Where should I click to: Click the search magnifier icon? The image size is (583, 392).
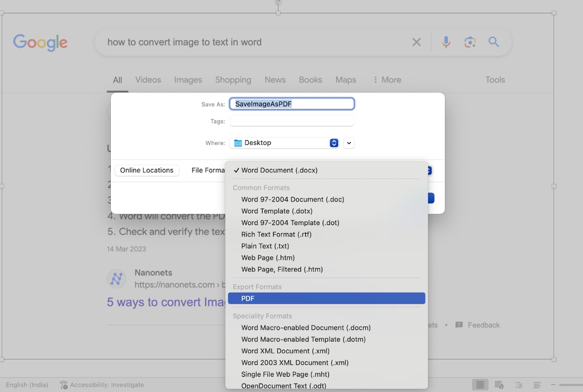click(493, 42)
